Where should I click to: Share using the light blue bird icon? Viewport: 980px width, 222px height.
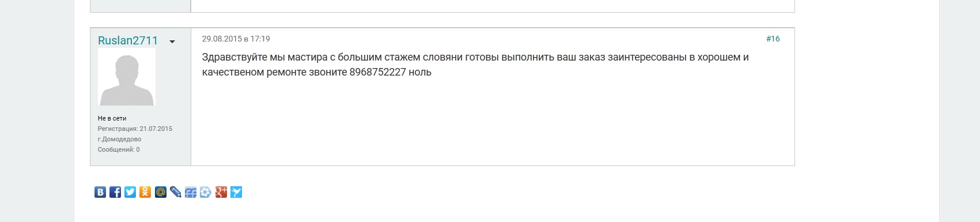coord(236,192)
